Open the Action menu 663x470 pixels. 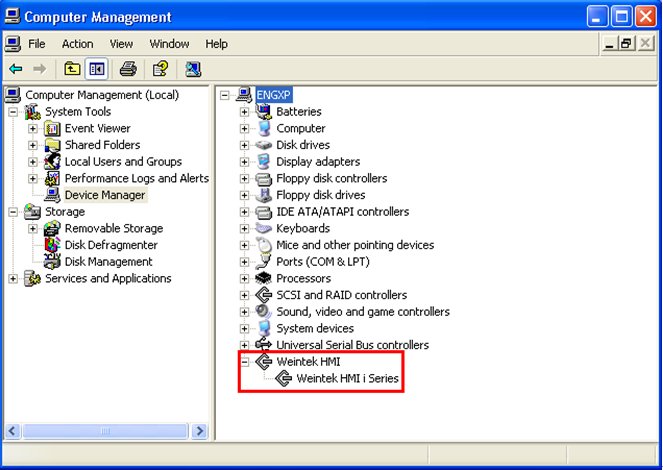pyautogui.click(x=77, y=44)
